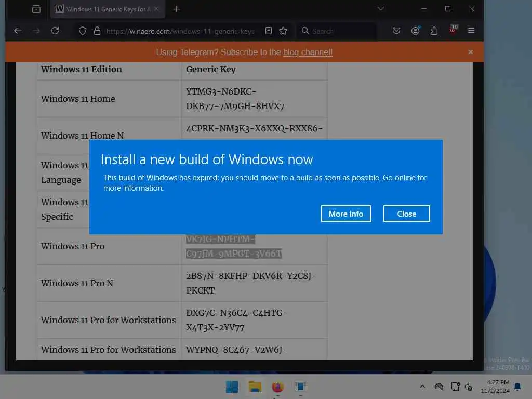
Task: Click the Firefox taskbar icon
Action: click(277, 387)
